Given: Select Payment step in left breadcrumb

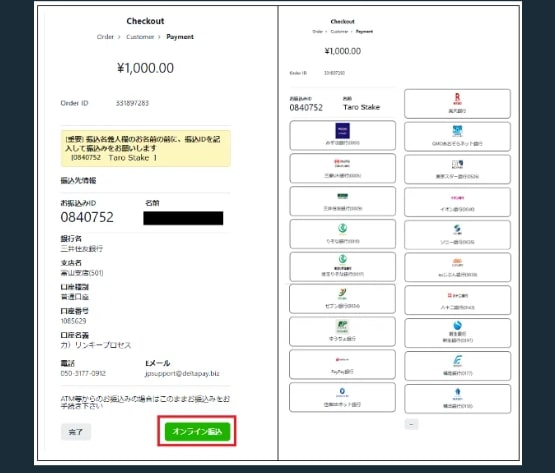Looking at the screenshot, I should (x=180, y=37).
